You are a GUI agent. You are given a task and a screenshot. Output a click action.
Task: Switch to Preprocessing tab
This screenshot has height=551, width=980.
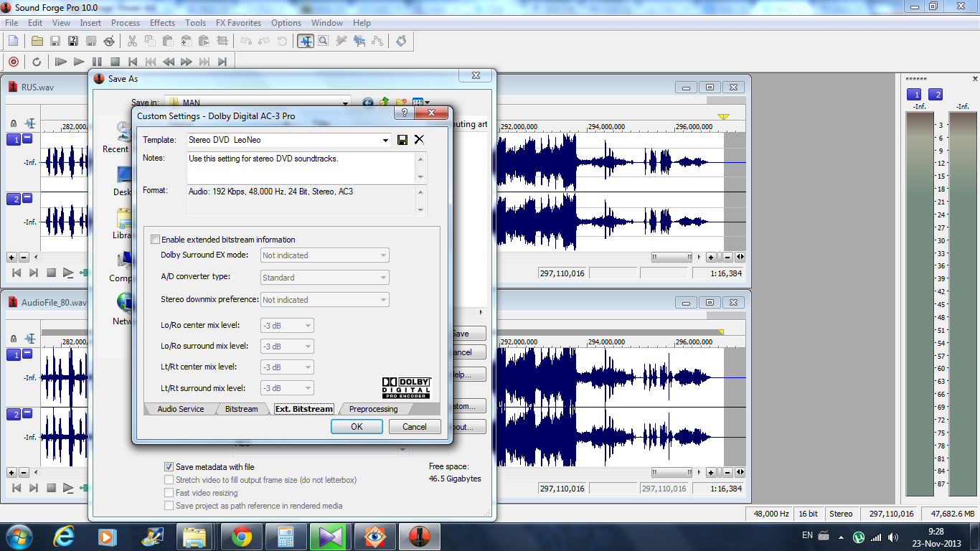(x=373, y=409)
